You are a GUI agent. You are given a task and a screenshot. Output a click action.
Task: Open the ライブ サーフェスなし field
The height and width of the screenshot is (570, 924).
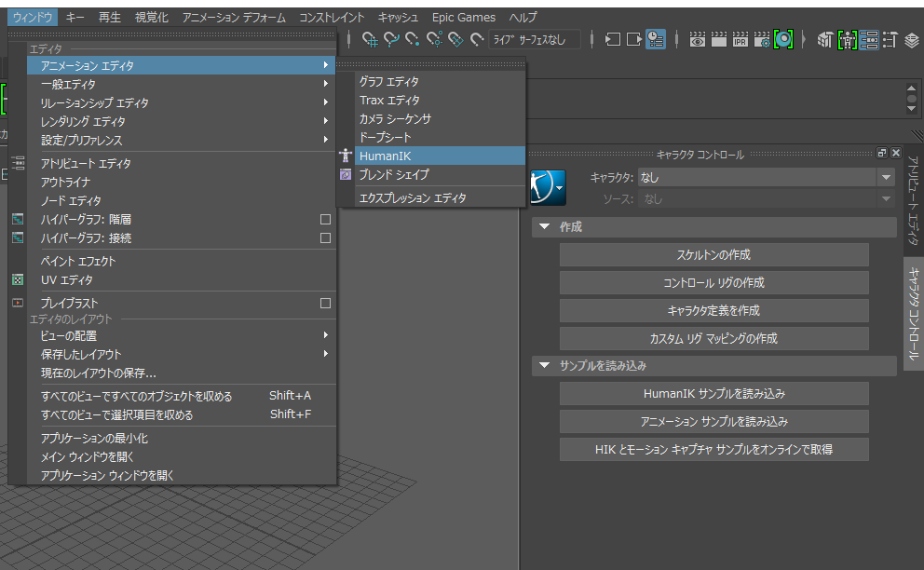click(535, 39)
